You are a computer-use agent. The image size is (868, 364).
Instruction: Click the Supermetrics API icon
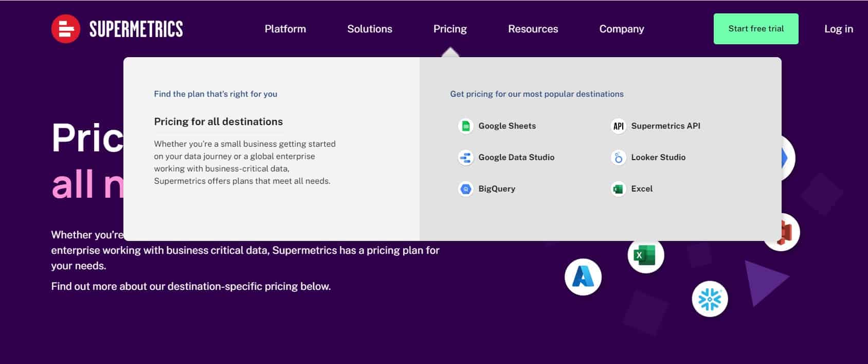pyautogui.click(x=619, y=126)
